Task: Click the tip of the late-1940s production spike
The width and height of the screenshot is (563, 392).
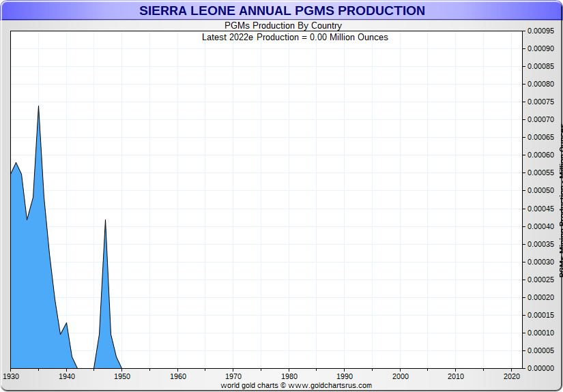Action: point(105,220)
